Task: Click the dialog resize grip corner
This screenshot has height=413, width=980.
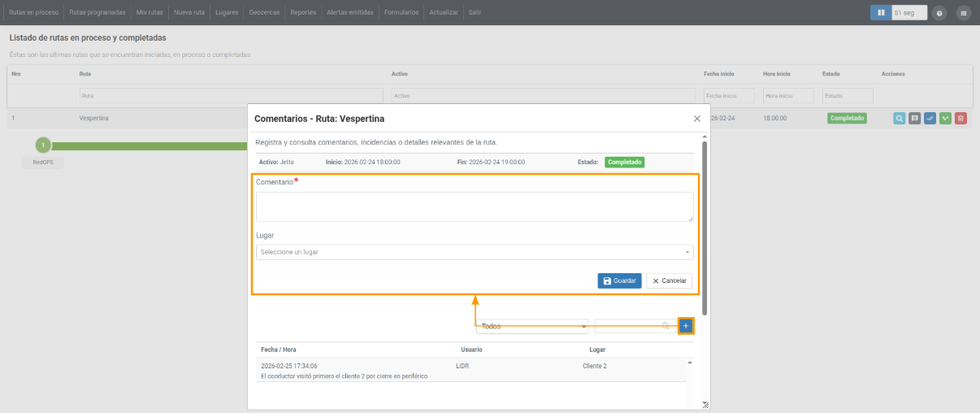Action: 705,404
